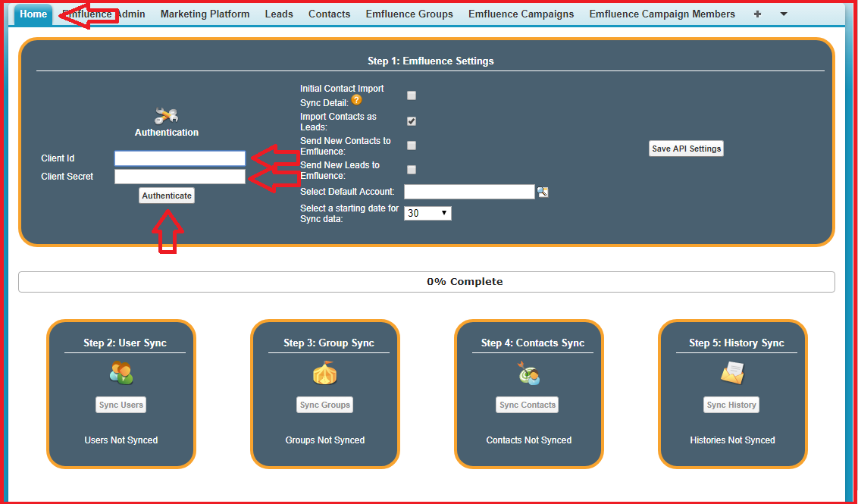Click the plus icon to add tab
The height and width of the screenshot is (504, 858).
pyautogui.click(x=757, y=14)
